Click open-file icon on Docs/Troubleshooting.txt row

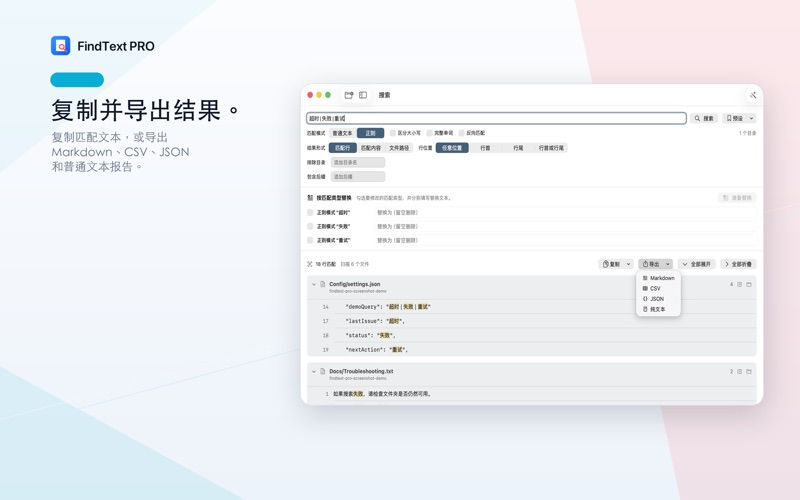pyautogui.click(x=739, y=371)
